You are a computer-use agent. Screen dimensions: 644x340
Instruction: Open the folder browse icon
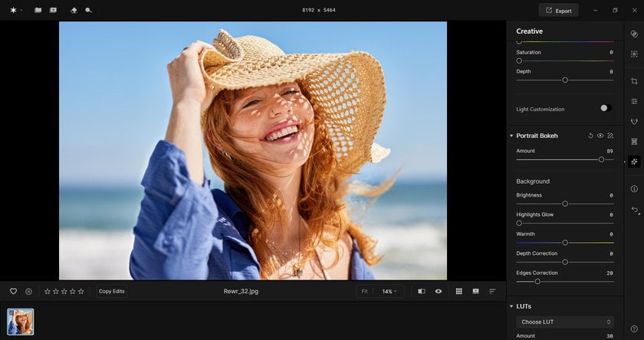(38, 10)
